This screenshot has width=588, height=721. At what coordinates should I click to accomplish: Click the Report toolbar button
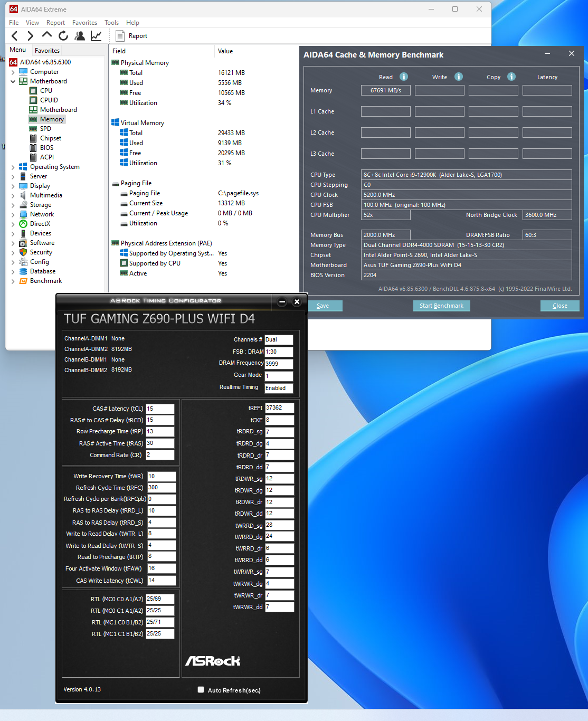click(x=131, y=36)
